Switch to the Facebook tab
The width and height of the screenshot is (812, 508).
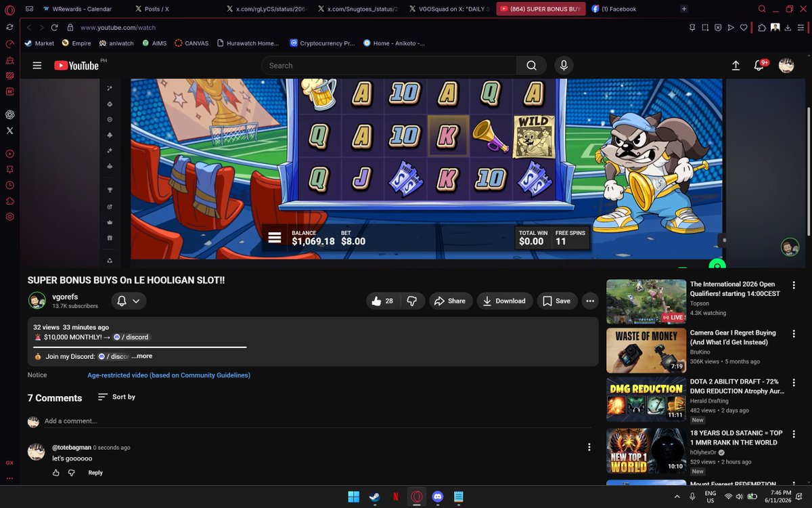[x=614, y=9]
